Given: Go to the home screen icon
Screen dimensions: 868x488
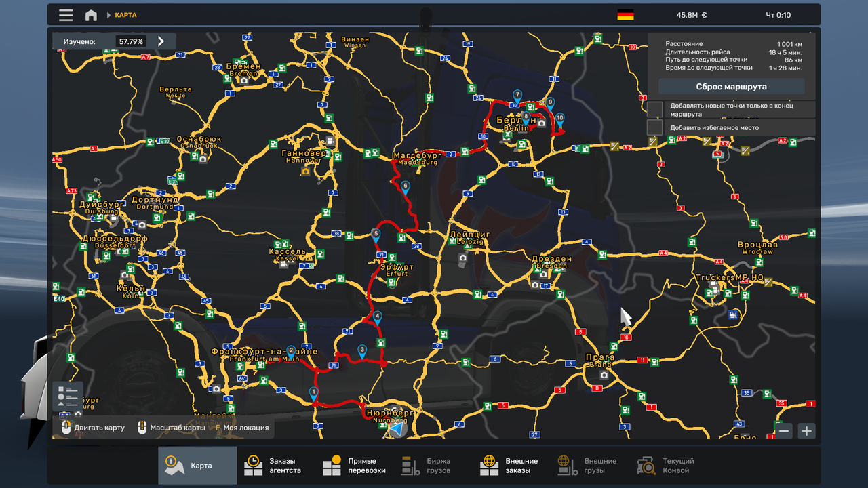Looking at the screenshot, I should 91,15.
